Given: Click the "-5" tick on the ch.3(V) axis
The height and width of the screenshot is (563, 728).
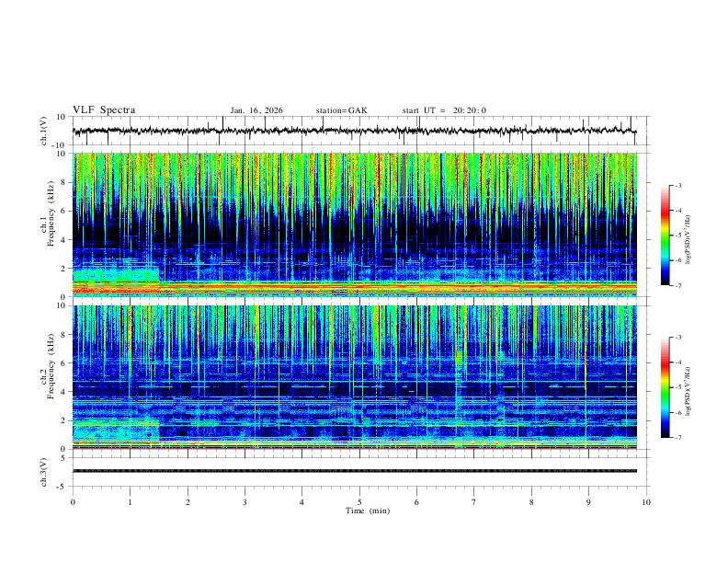Looking at the screenshot, I should (62, 487).
